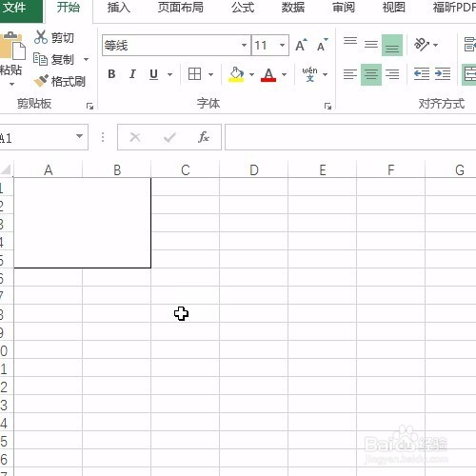Open the Name Box dropdown arrow

tap(79, 136)
